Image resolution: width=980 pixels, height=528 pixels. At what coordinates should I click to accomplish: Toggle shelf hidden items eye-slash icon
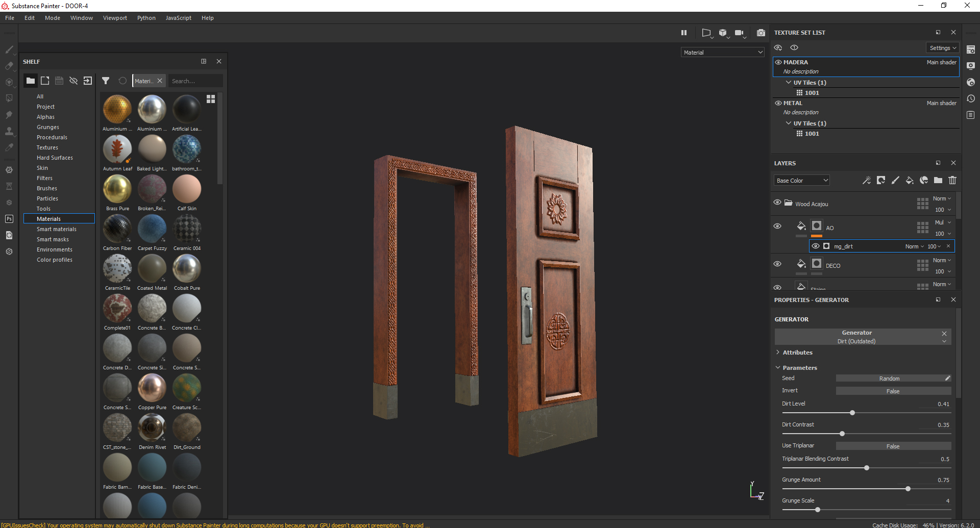[x=73, y=81]
